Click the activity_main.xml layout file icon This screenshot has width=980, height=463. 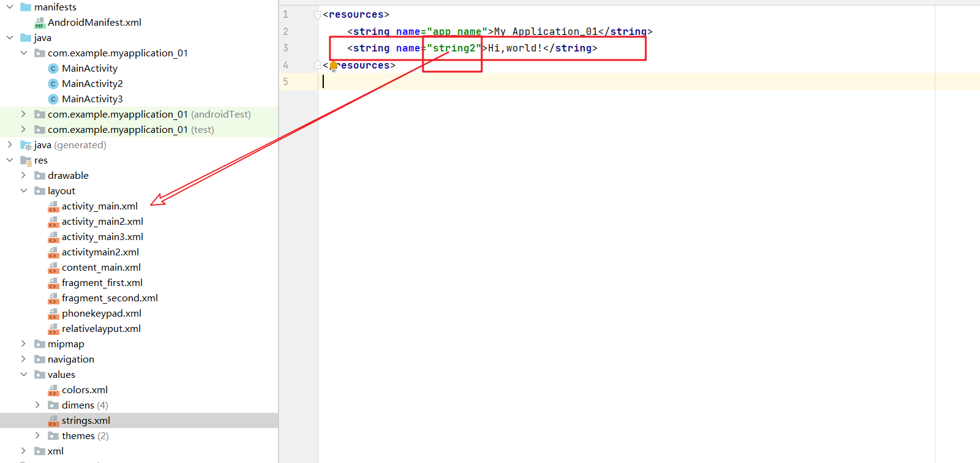click(53, 206)
